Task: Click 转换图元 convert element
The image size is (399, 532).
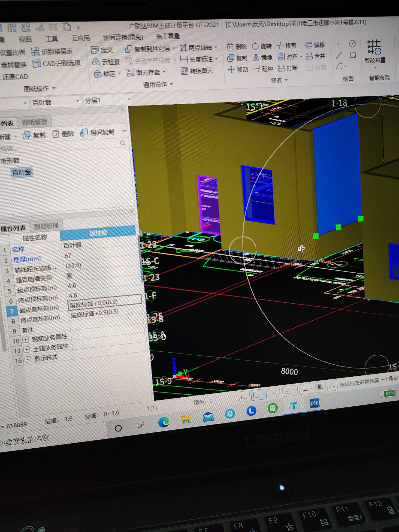Action: 197,71
